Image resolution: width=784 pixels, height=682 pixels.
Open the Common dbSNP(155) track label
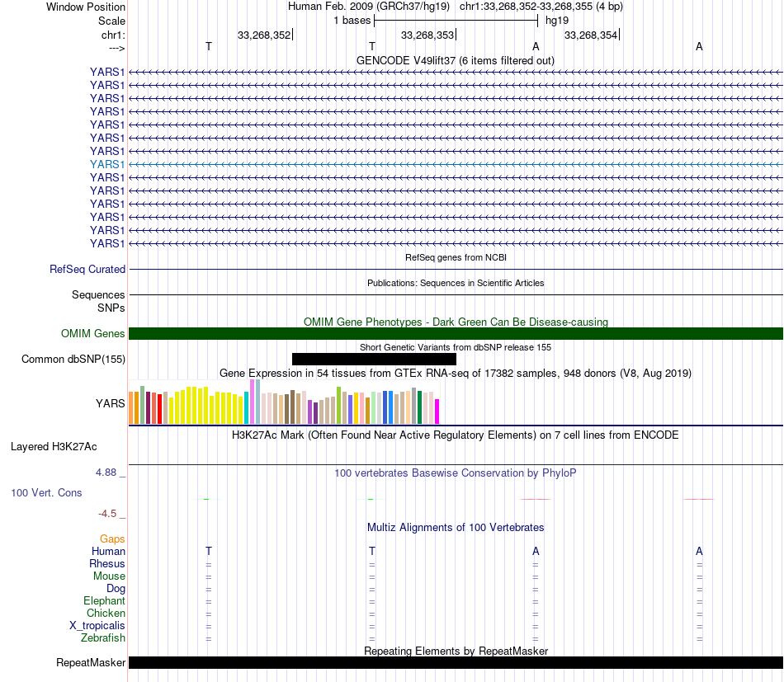point(73,360)
